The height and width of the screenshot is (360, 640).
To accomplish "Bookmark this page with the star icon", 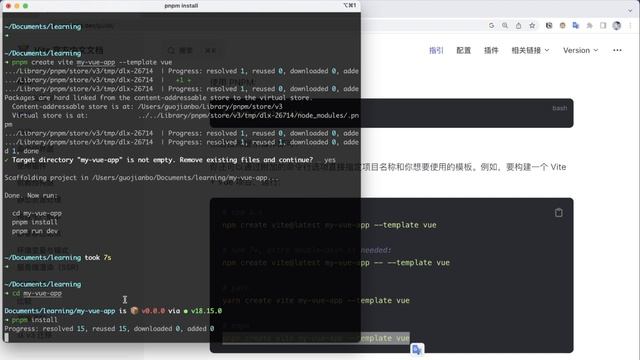I will 532,25.
